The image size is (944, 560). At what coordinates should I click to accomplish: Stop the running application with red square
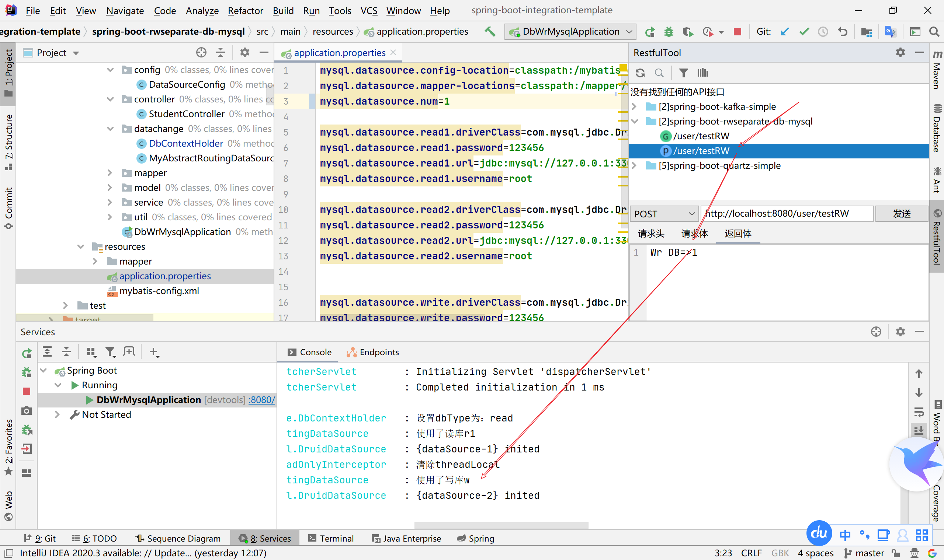point(737,32)
